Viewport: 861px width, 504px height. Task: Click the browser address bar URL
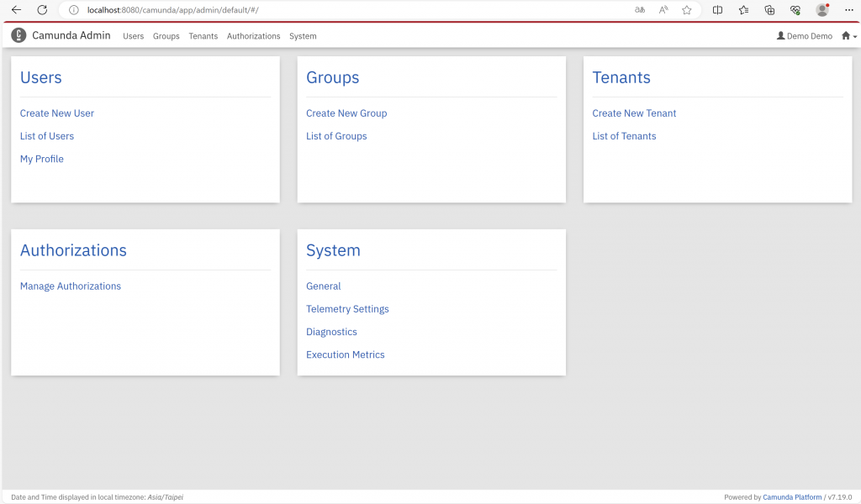173,10
